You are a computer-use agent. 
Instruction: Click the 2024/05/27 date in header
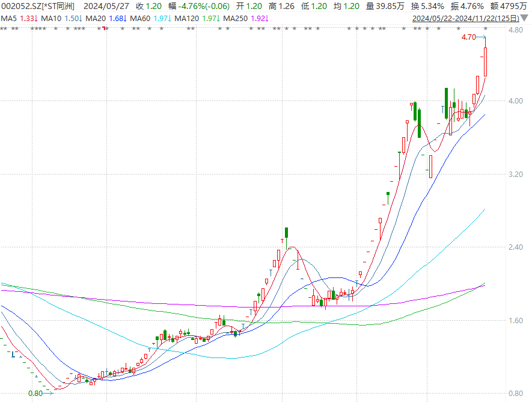click(x=106, y=6)
